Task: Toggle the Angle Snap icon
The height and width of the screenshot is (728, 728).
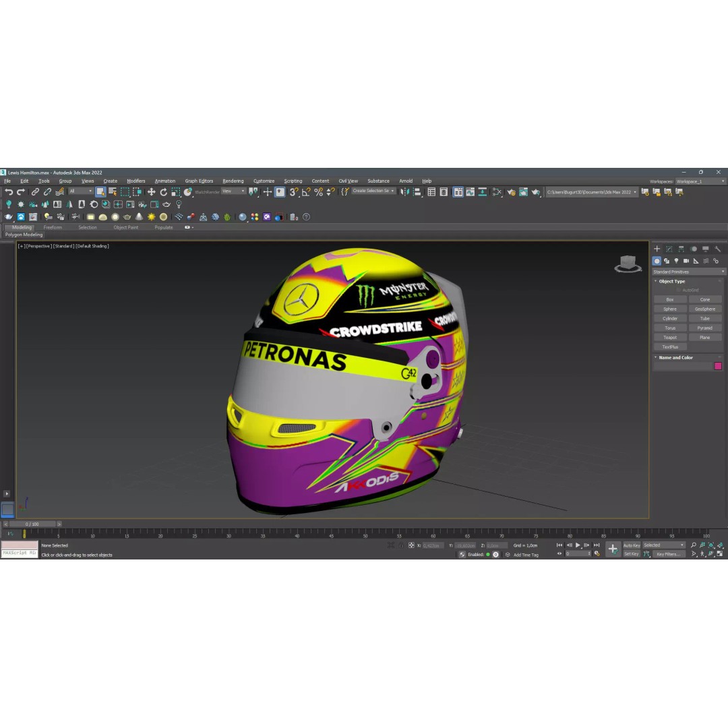Action: 306,191
